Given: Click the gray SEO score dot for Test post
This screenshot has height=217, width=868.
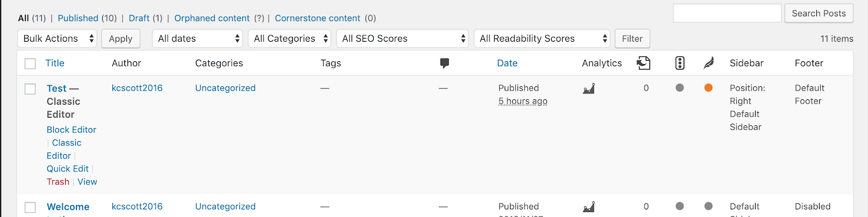Looking at the screenshot, I should (x=680, y=88).
